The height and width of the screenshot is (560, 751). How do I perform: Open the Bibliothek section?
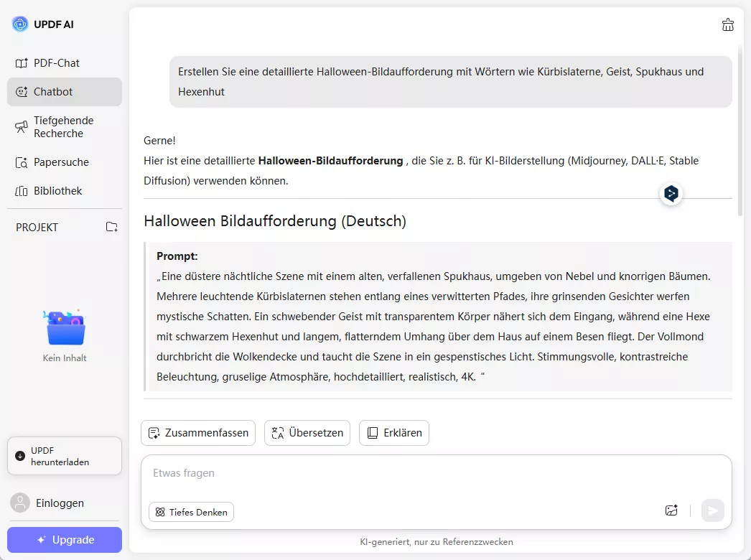pyautogui.click(x=64, y=191)
